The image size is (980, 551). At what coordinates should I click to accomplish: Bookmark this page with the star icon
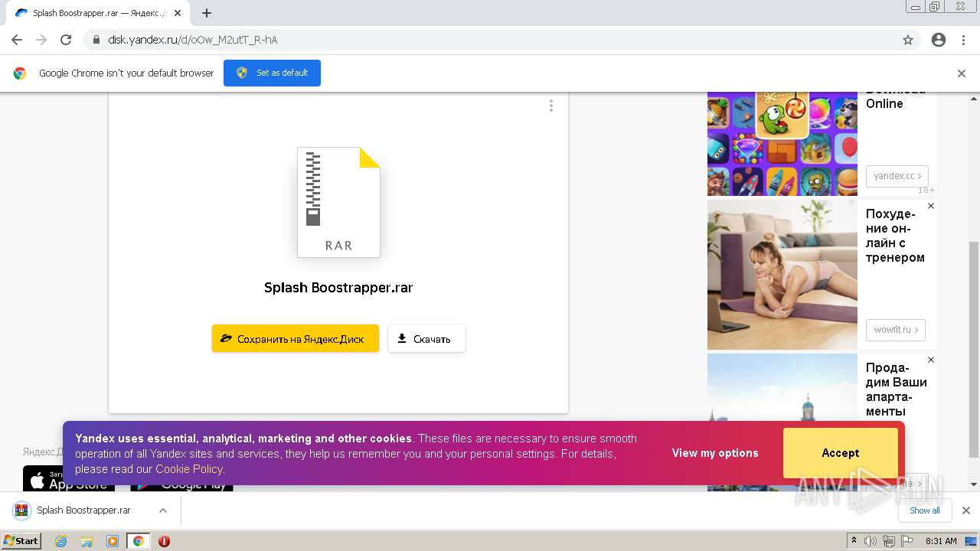[x=908, y=40]
